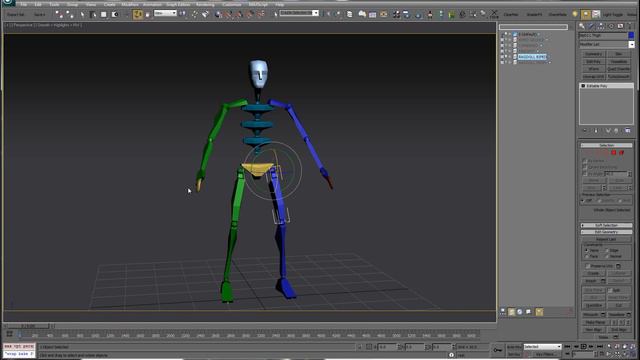Click the Pin Stack icon below modifier stack
The height and width of the screenshot is (360, 640).
[x=584, y=131]
